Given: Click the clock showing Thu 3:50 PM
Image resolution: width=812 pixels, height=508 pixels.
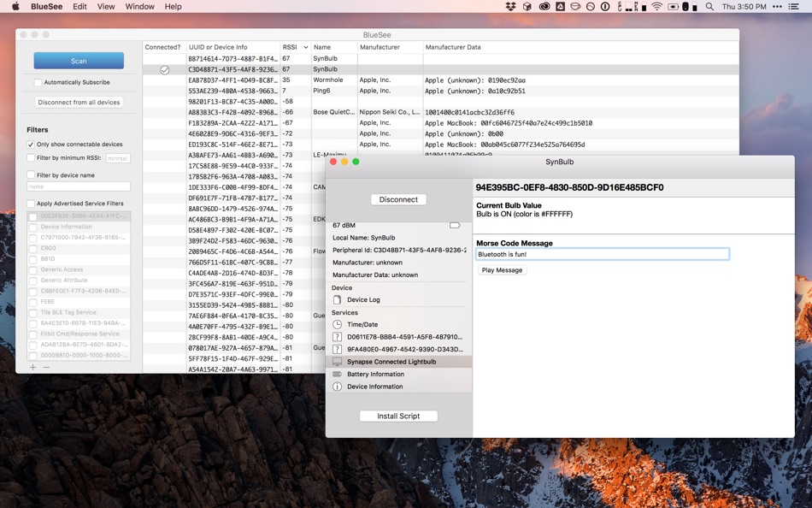Looking at the screenshot, I should point(744,7).
